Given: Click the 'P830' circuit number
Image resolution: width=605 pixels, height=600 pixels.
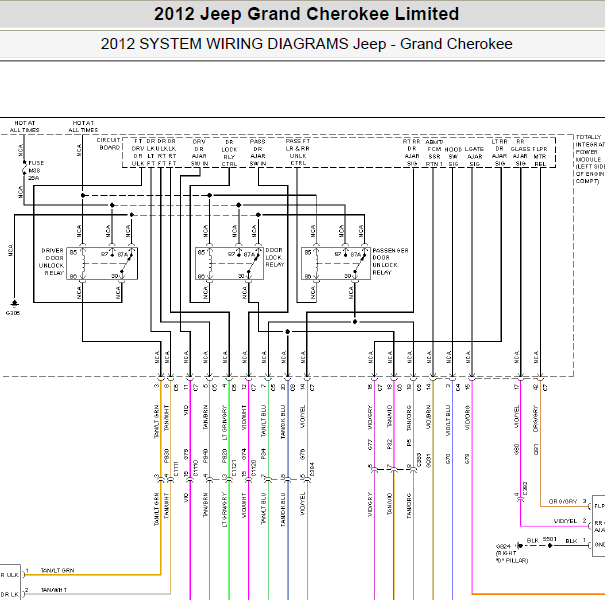Looking at the screenshot, I should pos(166,456).
